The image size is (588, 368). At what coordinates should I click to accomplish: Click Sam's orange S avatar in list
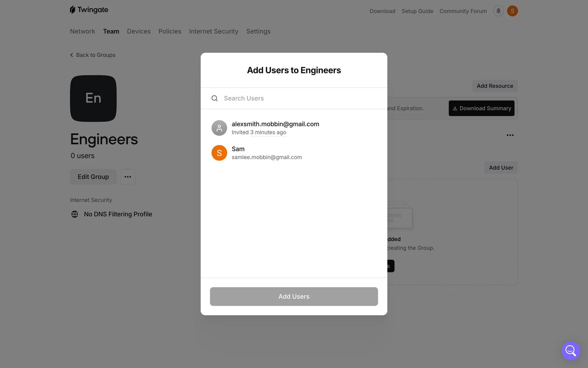(x=219, y=153)
